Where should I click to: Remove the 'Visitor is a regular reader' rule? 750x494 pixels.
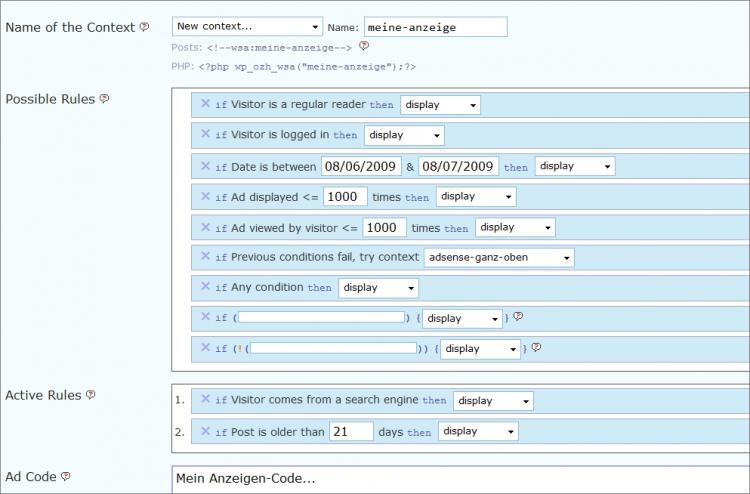pyautogui.click(x=205, y=104)
